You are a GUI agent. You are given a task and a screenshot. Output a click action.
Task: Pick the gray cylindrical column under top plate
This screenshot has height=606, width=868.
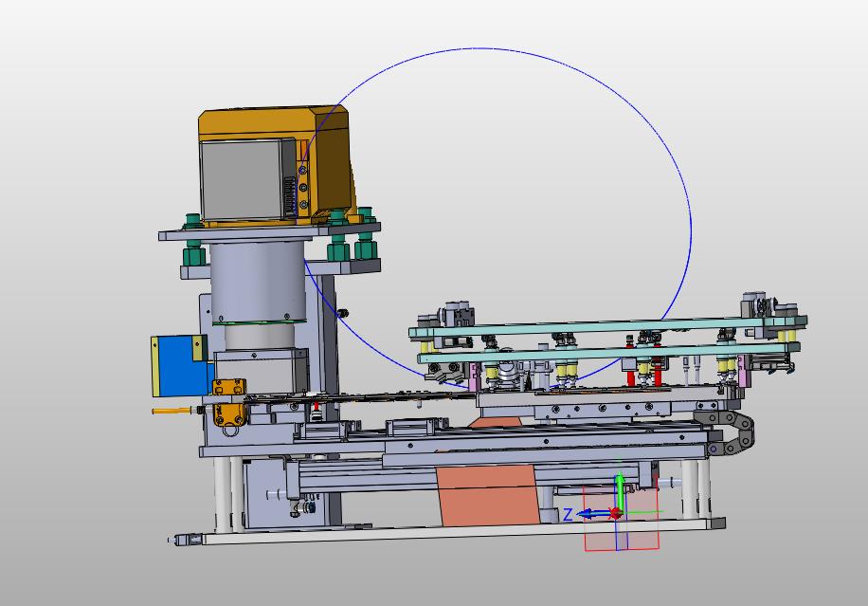click(x=258, y=282)
